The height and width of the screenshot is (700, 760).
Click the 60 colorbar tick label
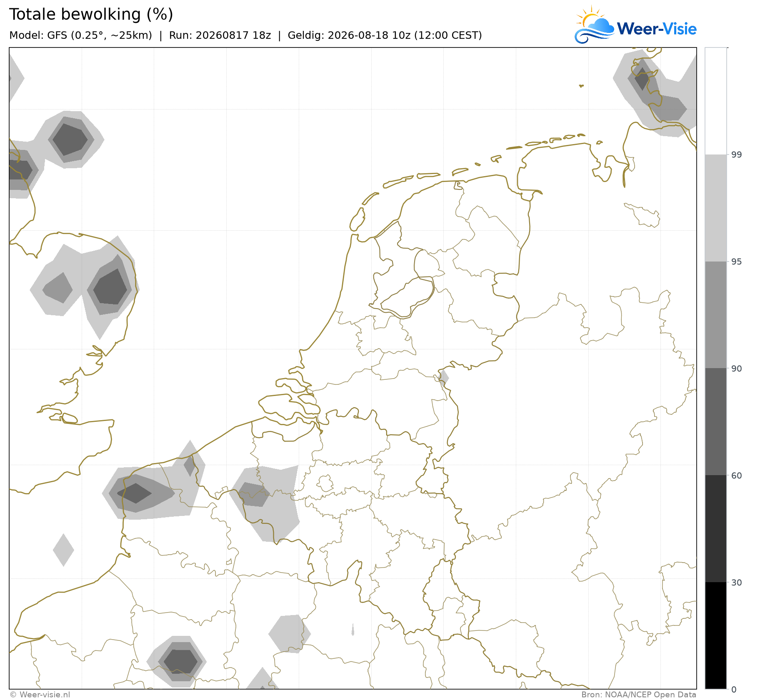(x=737, y=476)
